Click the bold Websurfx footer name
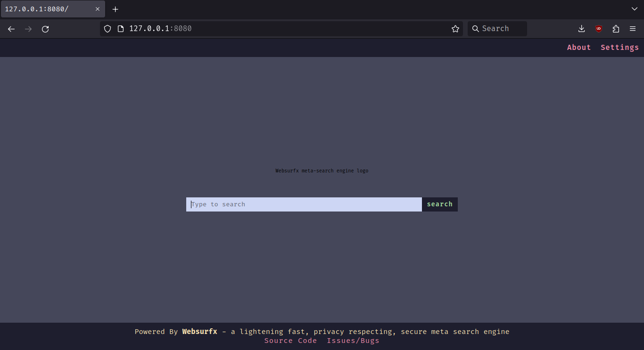644x350 pixels. coord(200,332)
